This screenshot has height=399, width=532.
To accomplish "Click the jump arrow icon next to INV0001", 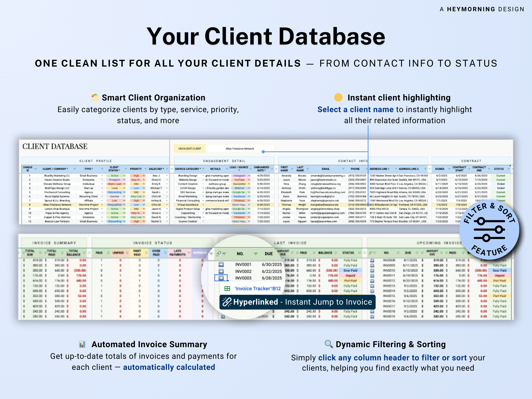I will point(221,265).
